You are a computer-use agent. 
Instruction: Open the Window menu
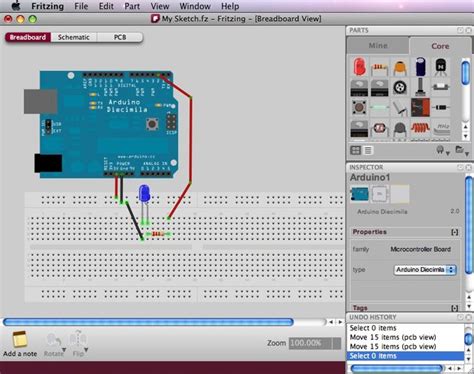(195, 6)
